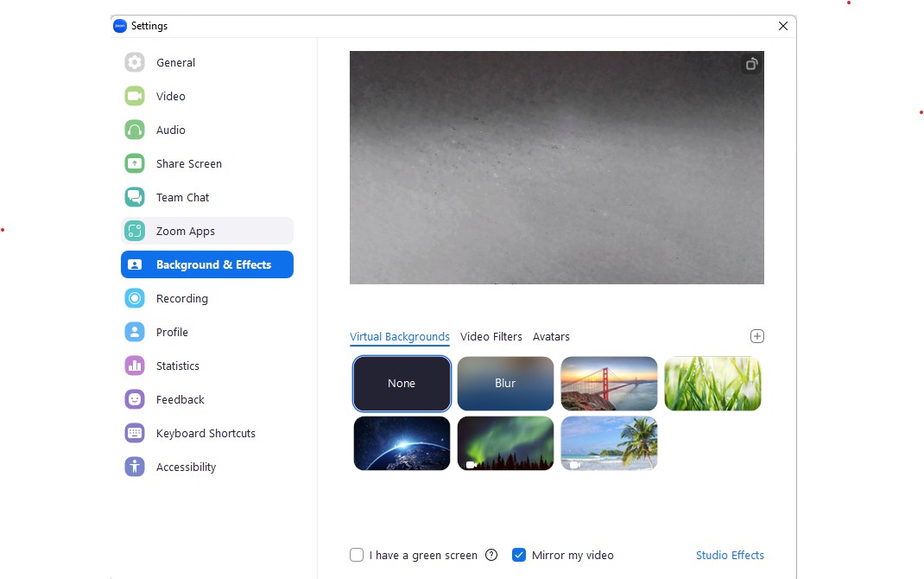
Task: Click the rotate video preview icon
Action: (x=751, y=64)
